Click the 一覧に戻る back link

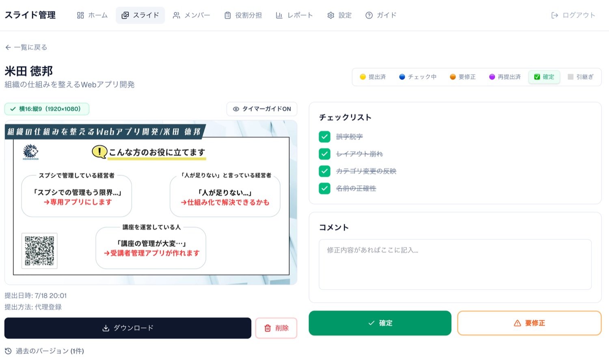(26, 47)
